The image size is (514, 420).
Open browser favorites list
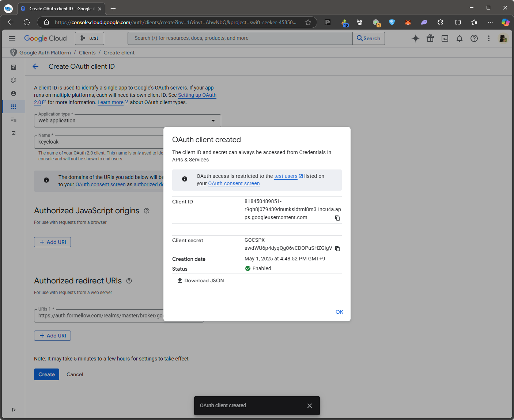coord(474,22)
